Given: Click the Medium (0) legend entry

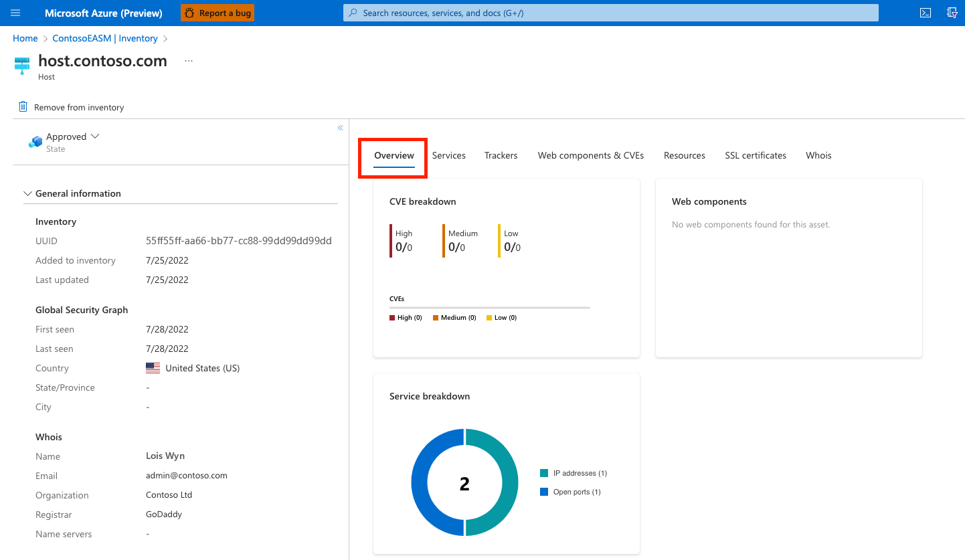Looking at the screenshot, I should [454, 318].
